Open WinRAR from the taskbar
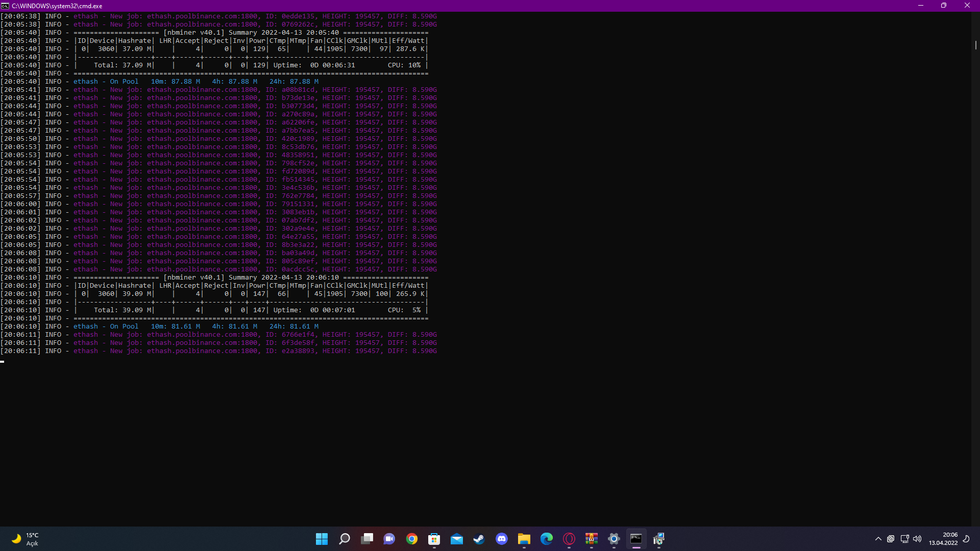The height and width of the screenshot is (551, 980). [x=592, y=539]
